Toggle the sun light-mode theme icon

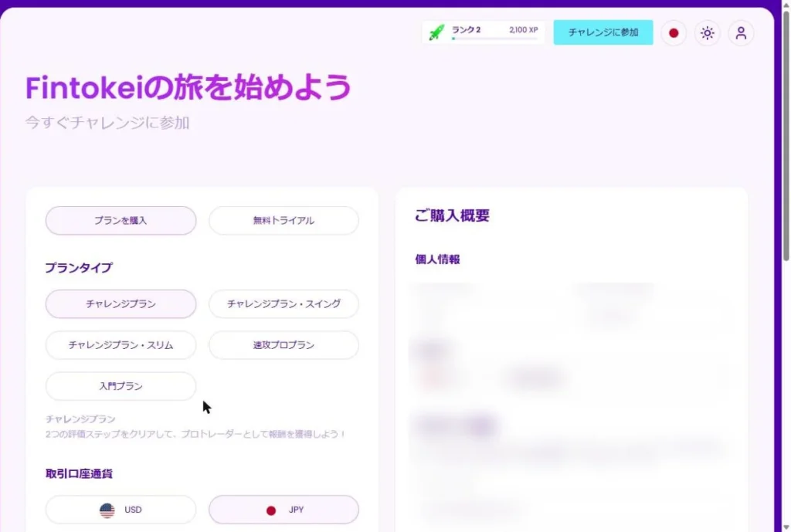[x=708, y=32]
